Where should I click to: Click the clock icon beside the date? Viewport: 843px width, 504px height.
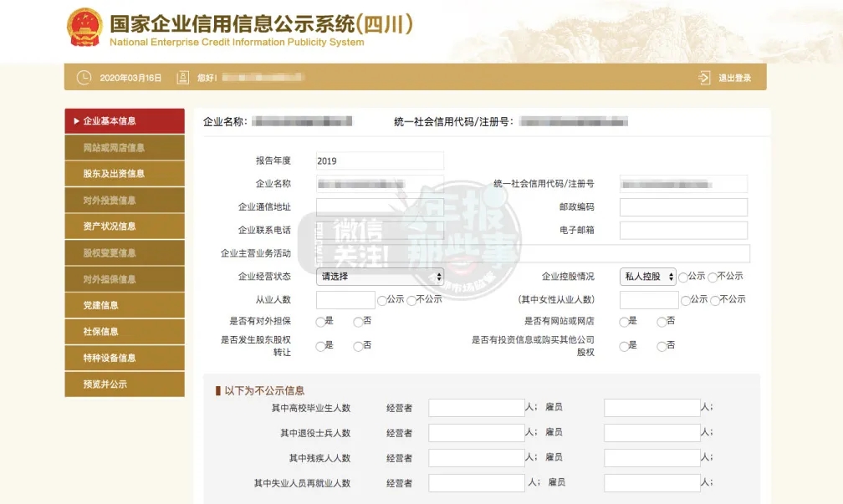coord(84,78)
